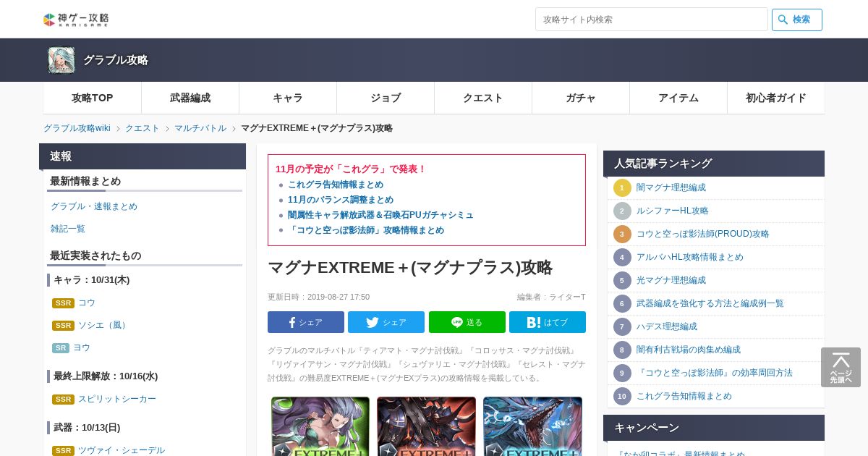Screen dimensions: 868x456
Task: Open ranking 4 アルバハHL攻略情報まとめ
Action: point(690,257)
